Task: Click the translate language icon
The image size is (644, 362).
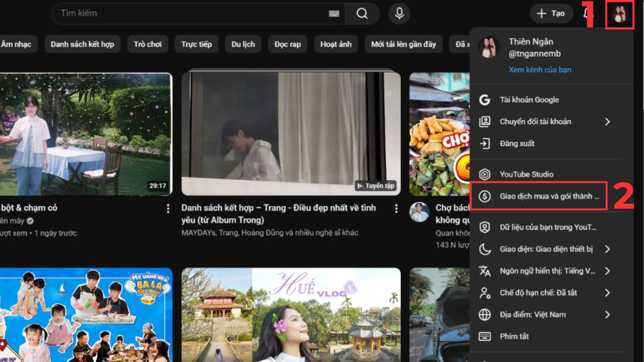Action: pos(485,271)
